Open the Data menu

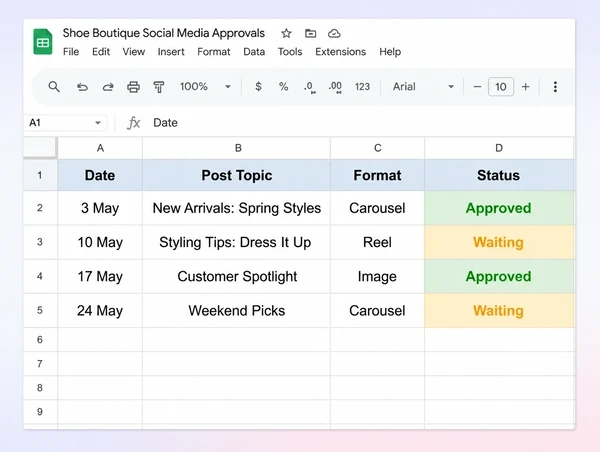click(x=254, y=52)
